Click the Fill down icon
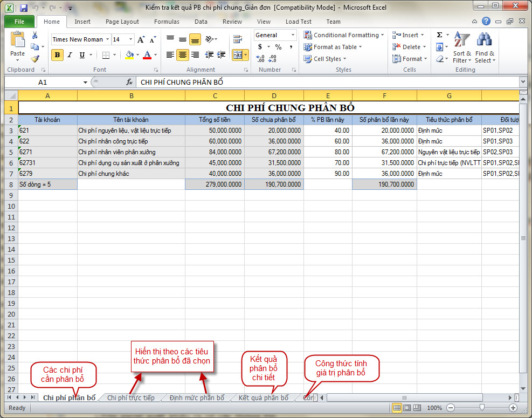Screen dimensions: 532x418 coord(439,47)
